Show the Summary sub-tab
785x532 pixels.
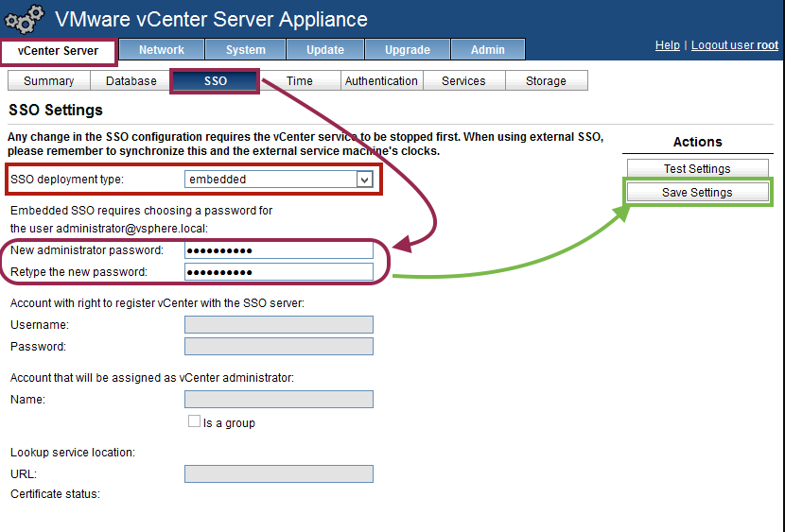(48, 81)
